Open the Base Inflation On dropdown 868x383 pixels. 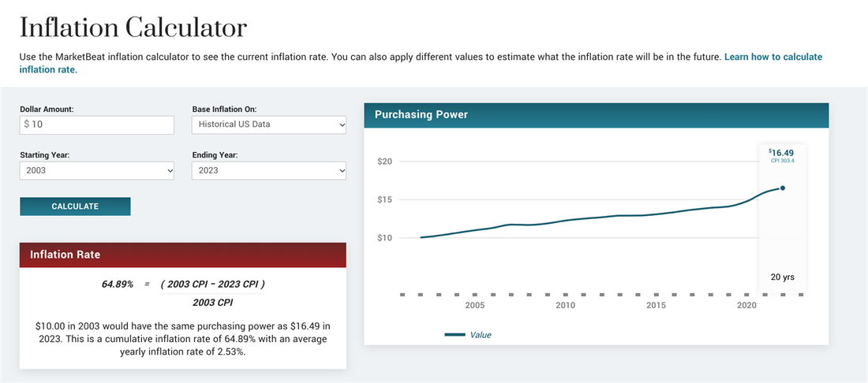pyautogui.click(x=268, y=125)
